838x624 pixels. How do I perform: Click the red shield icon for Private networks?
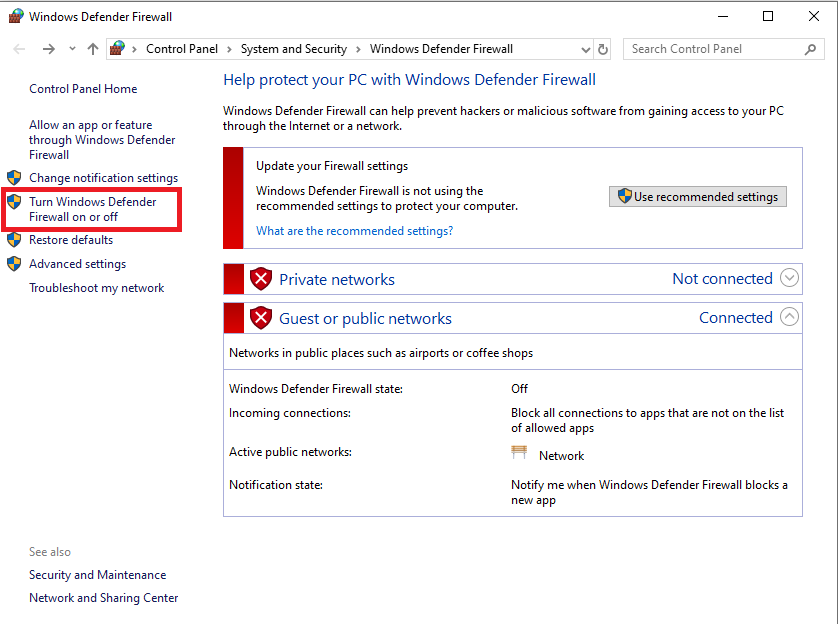pyautogui.click(x=261, y=280)
